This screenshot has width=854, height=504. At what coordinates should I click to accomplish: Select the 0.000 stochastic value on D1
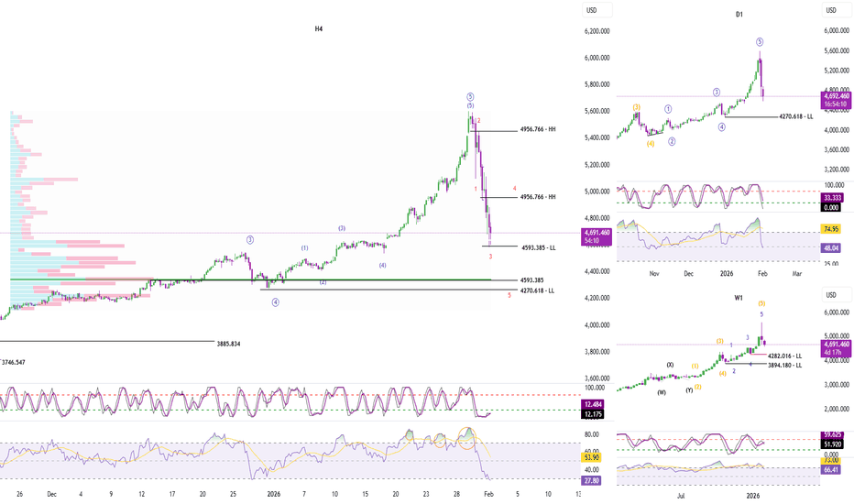point(831,208)
